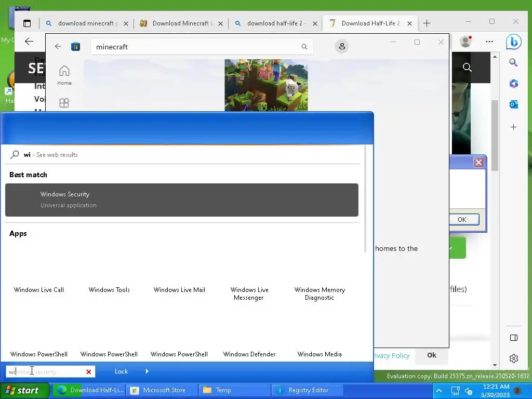Open Registry Editor taskbar button
The image size is (532, 399).
coord(308,391)
